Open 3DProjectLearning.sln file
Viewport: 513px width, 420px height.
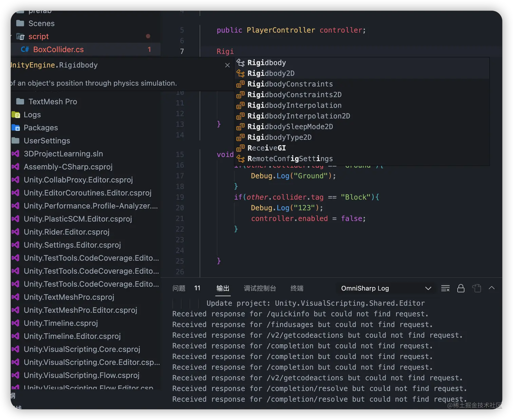tap(85, 154)
